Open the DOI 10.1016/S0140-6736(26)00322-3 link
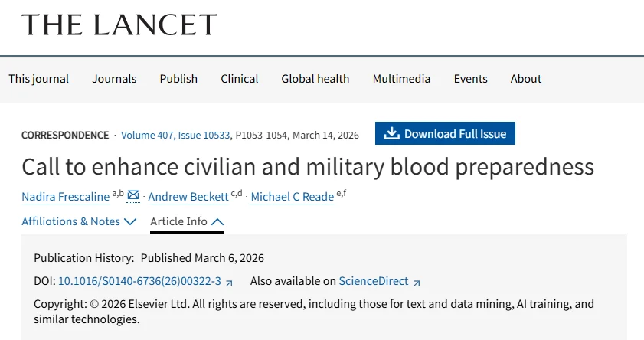This screenshot has height=340, width=644. [139, 281]
